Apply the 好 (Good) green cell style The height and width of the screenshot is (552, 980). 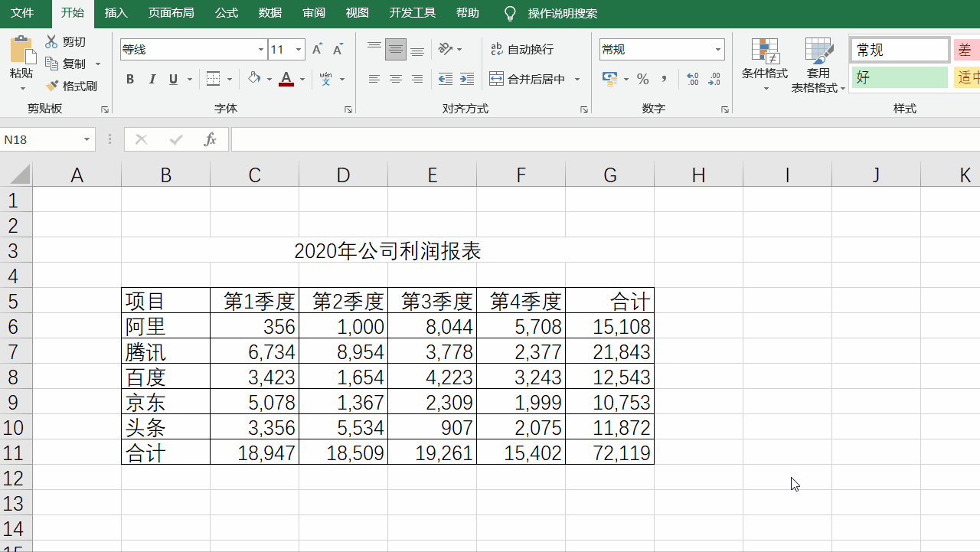point(900,77)
